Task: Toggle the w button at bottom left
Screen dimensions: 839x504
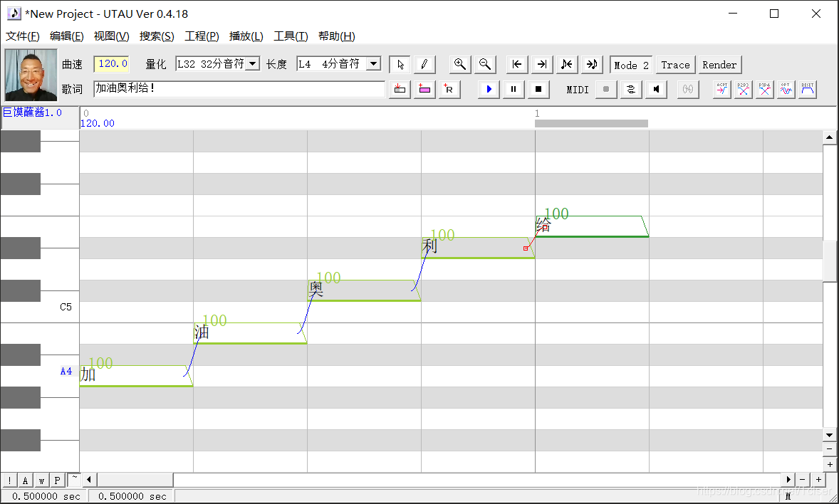Action: (41, 481)
